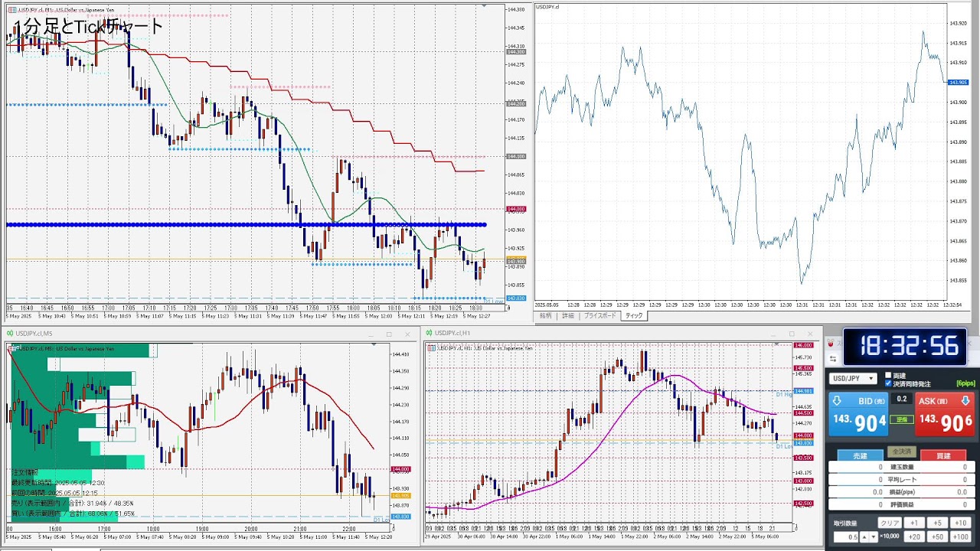Select the 買建 buy positions tab
The height and width of the screenshot is (551, 980).
pyautogui.click(x=943, y=456)
